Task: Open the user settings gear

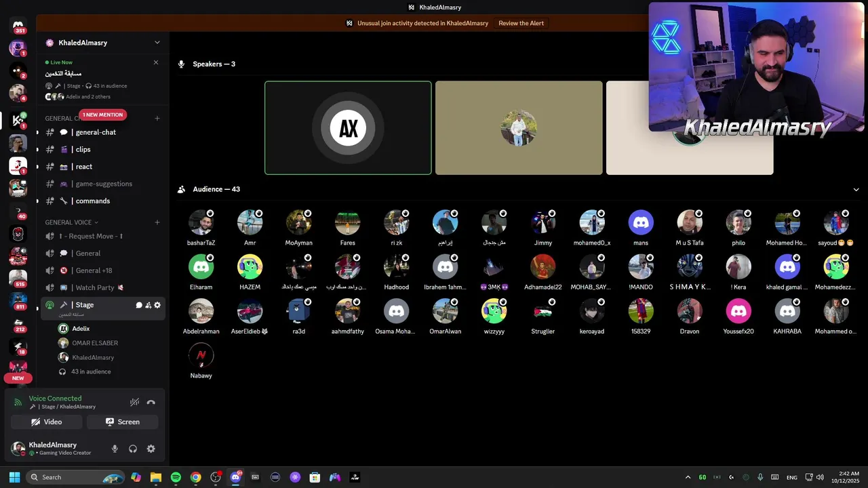Action: tap(151, 449)
